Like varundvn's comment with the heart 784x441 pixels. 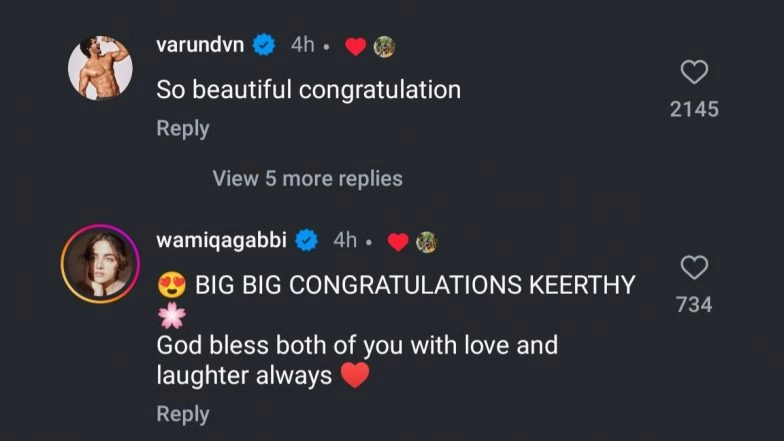(x=694, y=72)
